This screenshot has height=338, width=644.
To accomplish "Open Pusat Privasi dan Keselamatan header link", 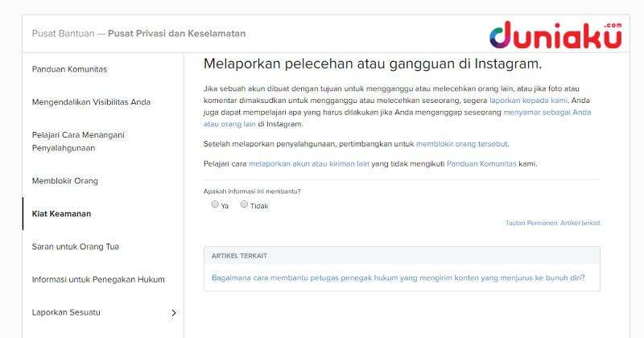I will coord(176,33).
